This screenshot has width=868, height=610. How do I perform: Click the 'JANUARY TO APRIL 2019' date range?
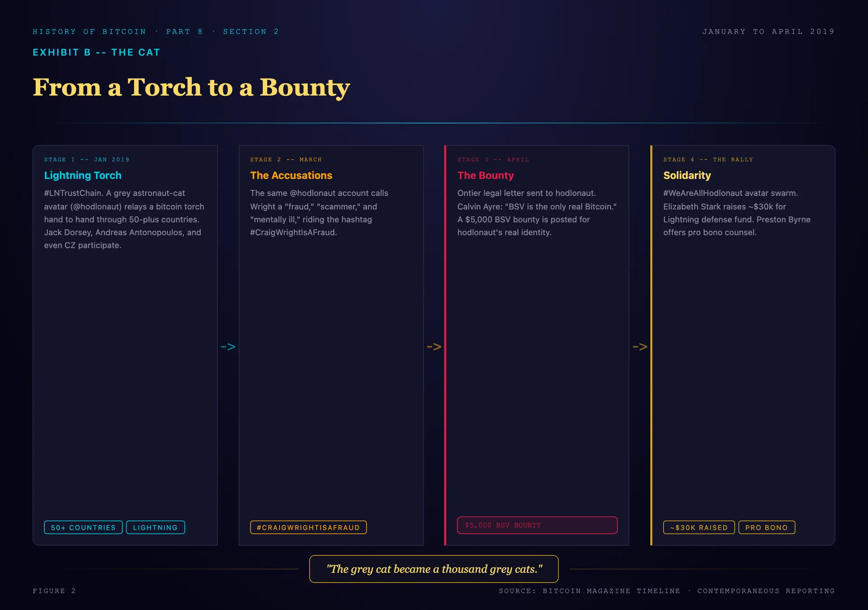click(x=769, y=32)
